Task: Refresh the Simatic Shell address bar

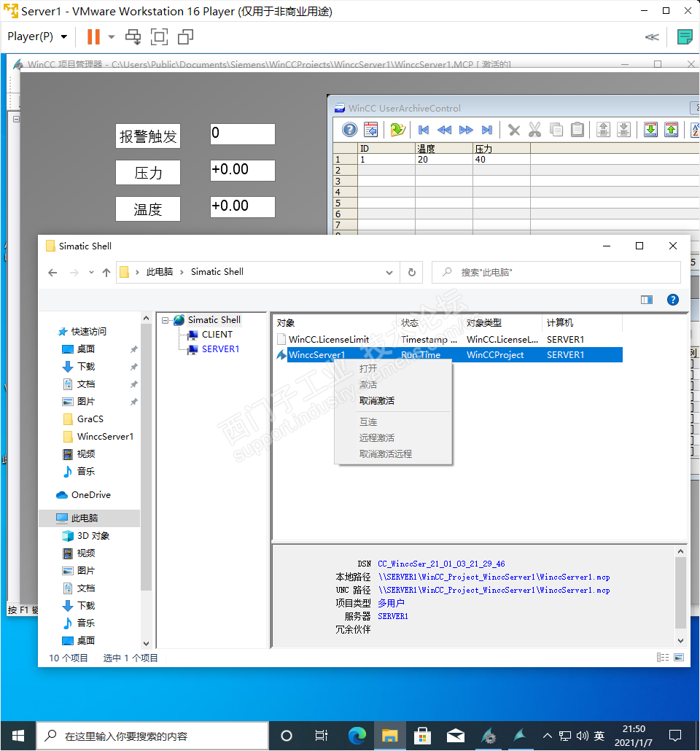Action: (411, 273)
